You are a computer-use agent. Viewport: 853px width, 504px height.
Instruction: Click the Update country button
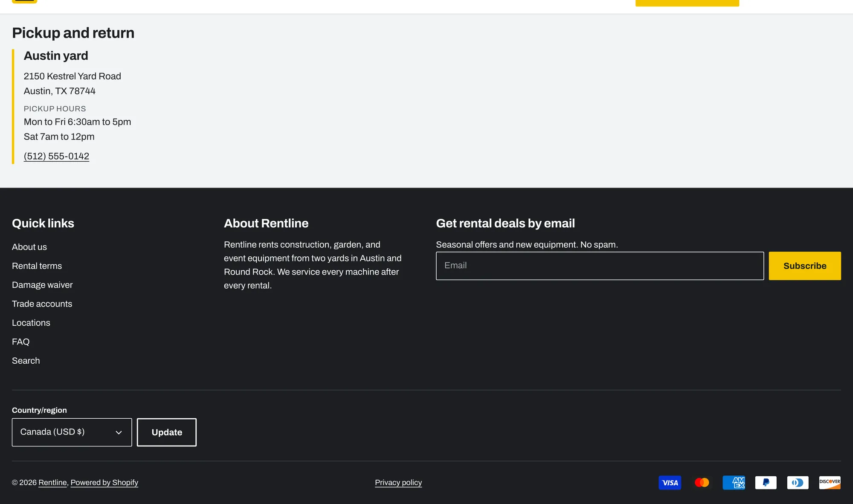[167, 432]
